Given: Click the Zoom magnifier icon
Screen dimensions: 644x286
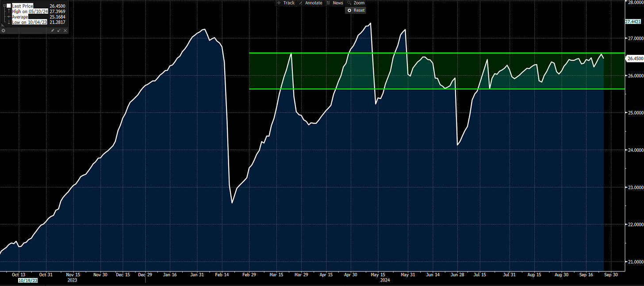Looking at the screenshot, I should click(349, 3).
